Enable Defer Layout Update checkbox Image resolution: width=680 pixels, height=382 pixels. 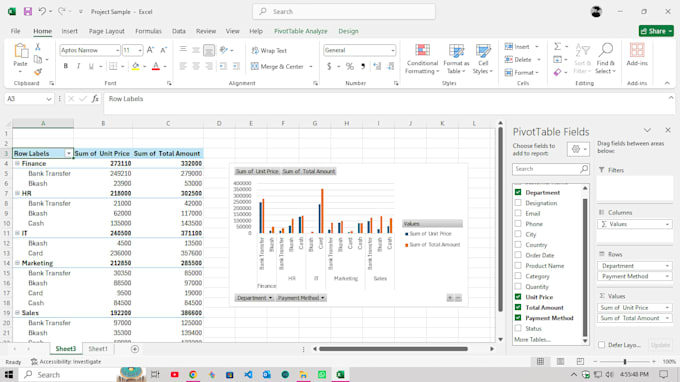pos(602,345)
